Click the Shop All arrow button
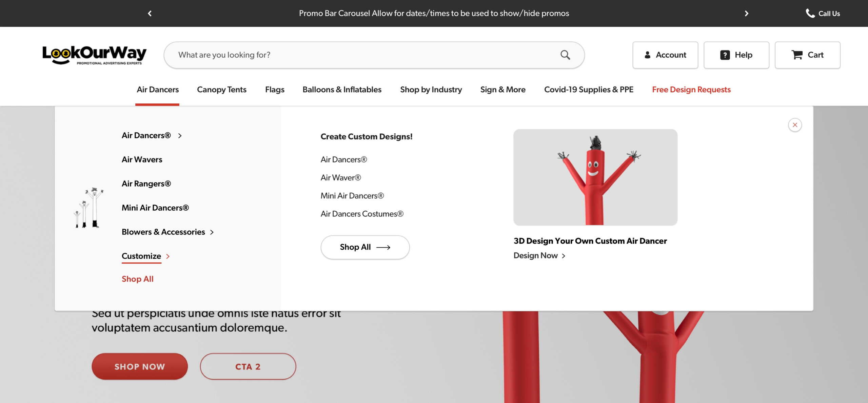 click(x=365, y=247)
